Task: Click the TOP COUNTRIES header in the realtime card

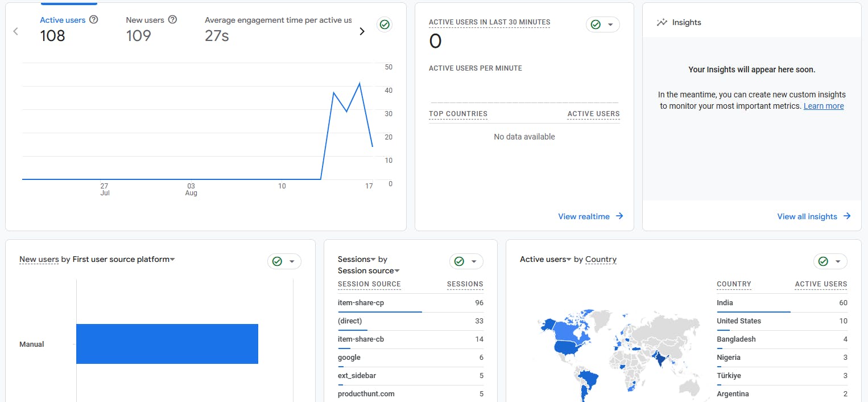Action: tap(458, 114)
